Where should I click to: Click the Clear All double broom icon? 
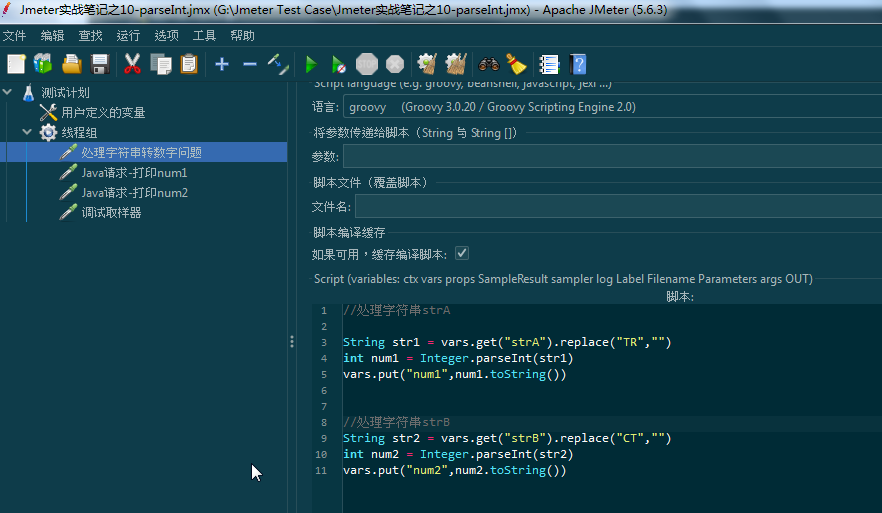(456, 64)
